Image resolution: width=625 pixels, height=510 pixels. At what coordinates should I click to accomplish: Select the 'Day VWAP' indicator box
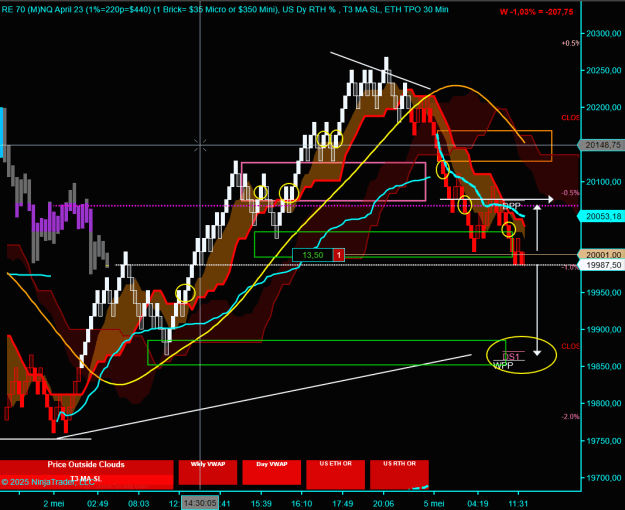tap(272, 472)
